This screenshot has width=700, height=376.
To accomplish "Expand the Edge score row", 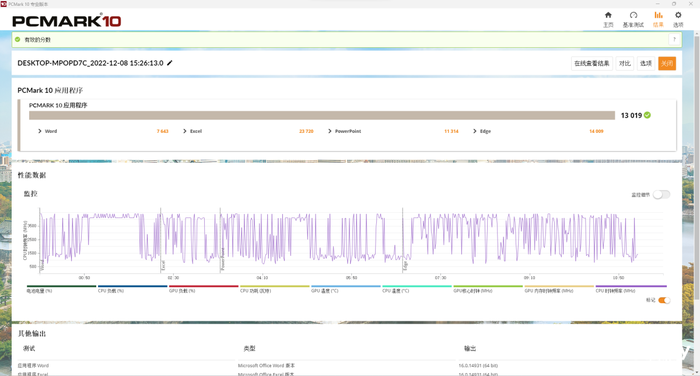I will [x=475, y=131].
